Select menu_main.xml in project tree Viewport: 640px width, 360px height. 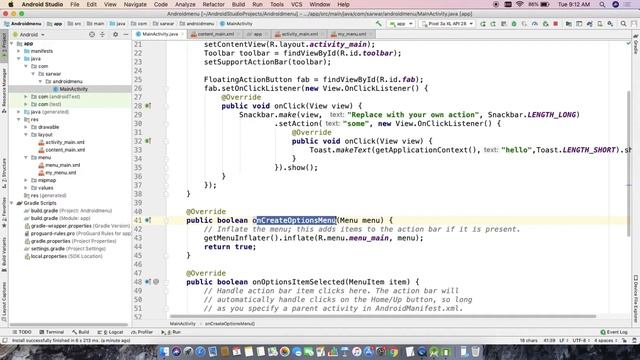click(x=62, y=165)
